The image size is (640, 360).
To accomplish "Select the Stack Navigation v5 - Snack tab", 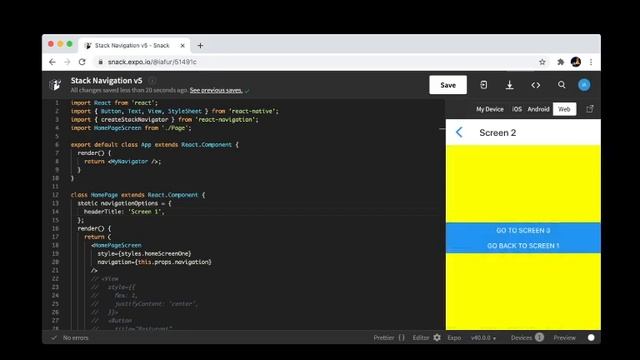I will click(132, 45).
